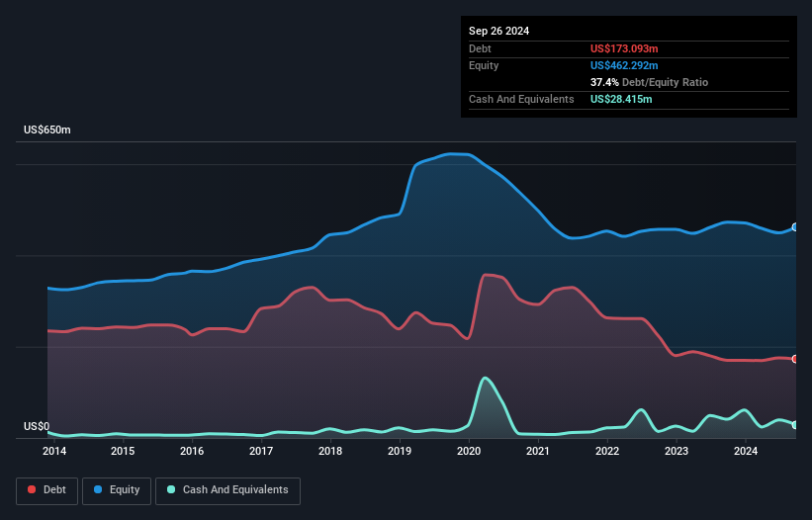Click the US$650m y-axis label
This screenshot has height=520, width=812.
pyautogui.click(x=47, y=130)
